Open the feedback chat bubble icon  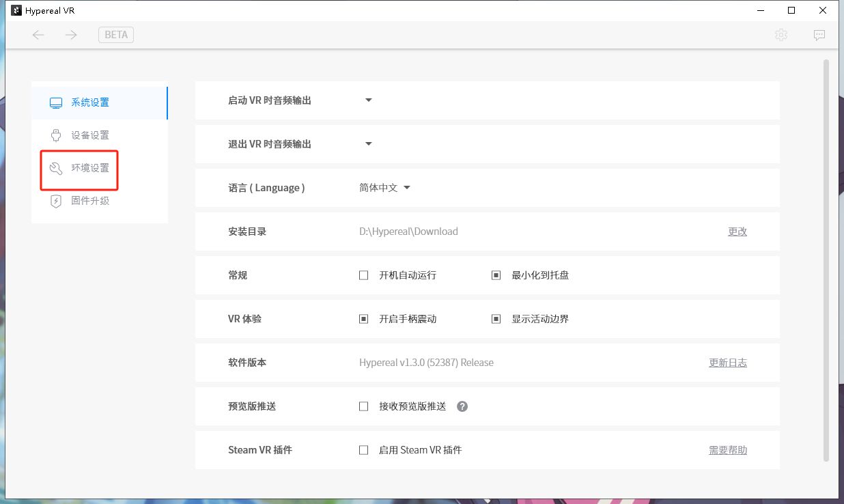pyautogui.click(x=819, y=35)
